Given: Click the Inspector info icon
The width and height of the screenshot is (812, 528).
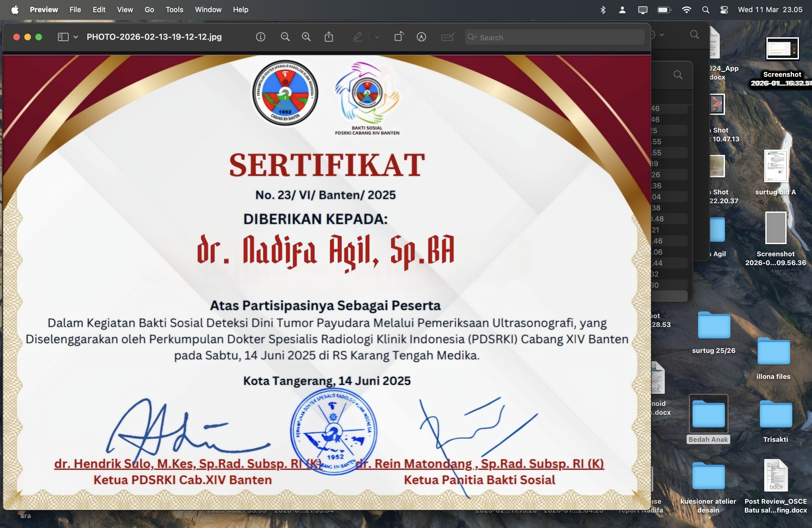Looking at the screenshot, I should click(260, 37).
